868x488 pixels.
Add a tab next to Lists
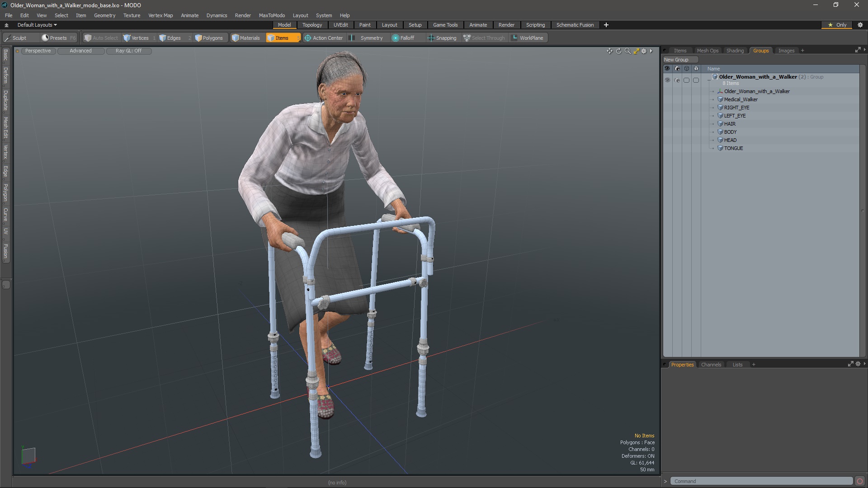coord(753,365)
